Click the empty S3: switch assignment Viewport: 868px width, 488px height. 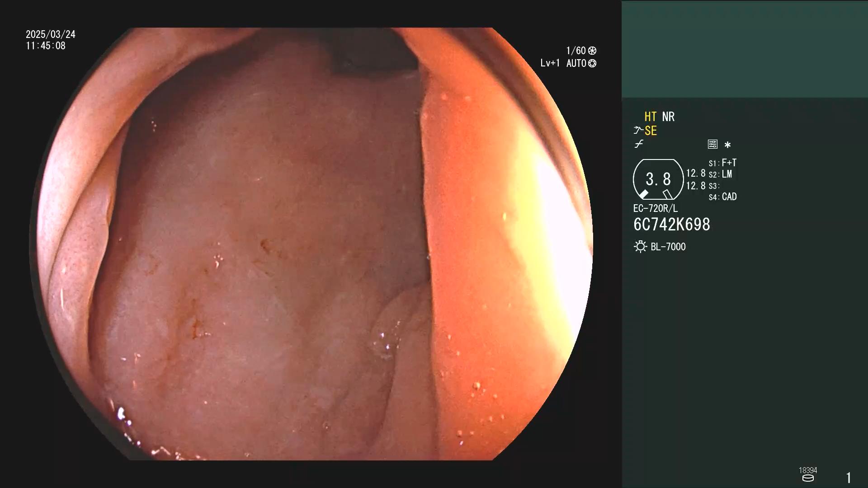coord(714,186)
